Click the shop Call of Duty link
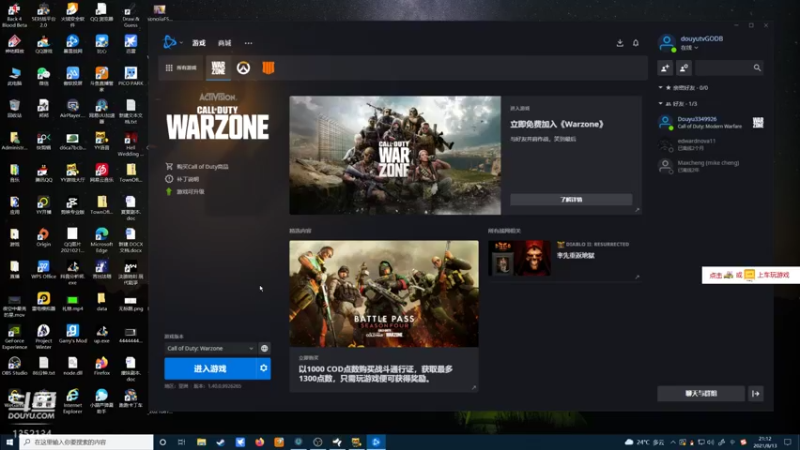Image resolution: width=800 pixels, height=450 pixels. click(x=197, y=166)
